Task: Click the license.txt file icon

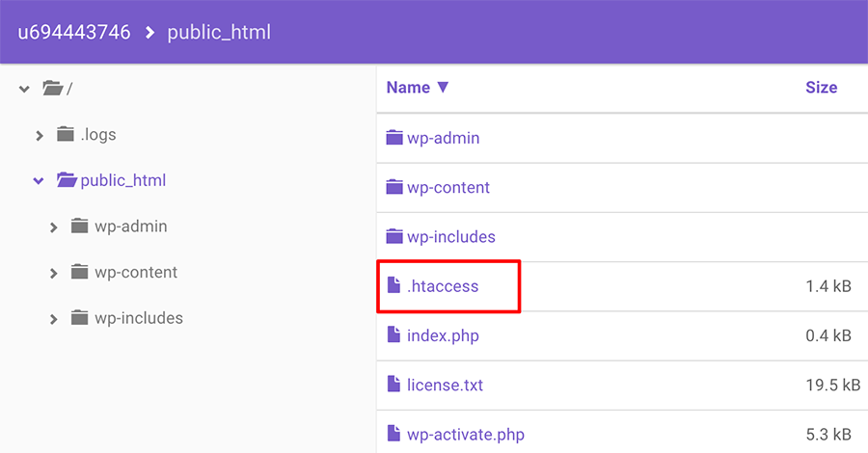Action: click(x=393, y=385)
